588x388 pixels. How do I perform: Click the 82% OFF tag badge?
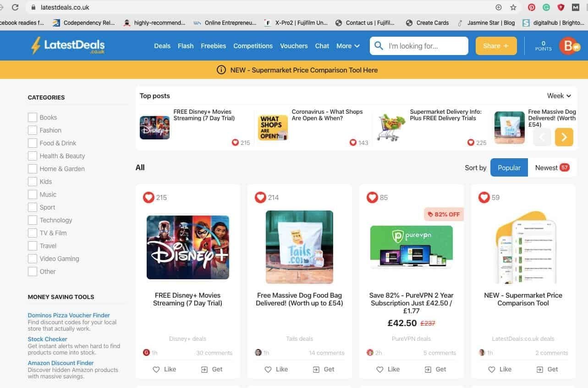[444, 214]
